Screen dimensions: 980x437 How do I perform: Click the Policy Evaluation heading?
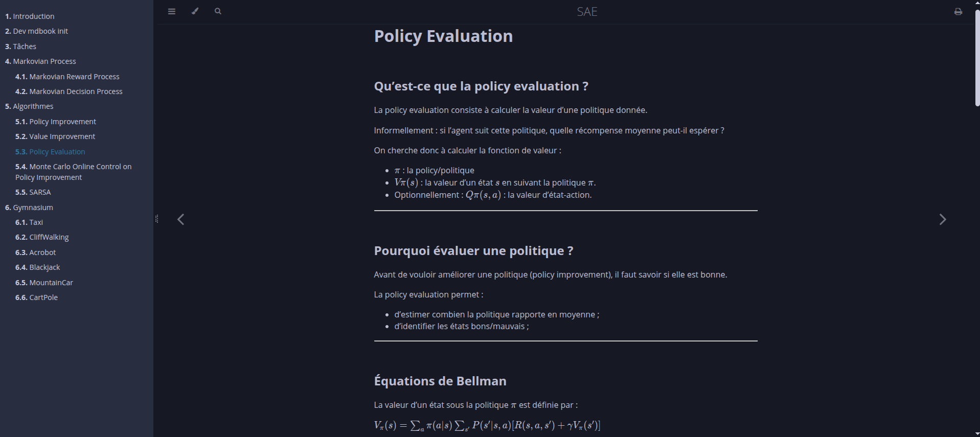(443, 36)
